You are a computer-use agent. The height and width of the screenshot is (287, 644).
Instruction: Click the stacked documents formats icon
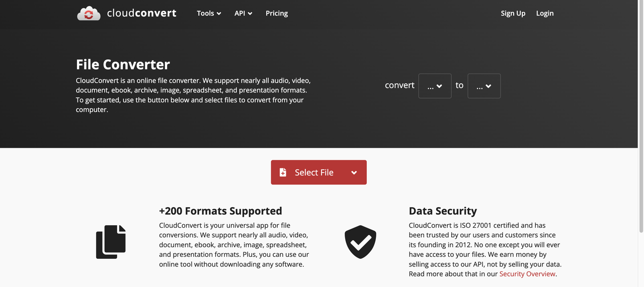click(x=111, y=242)
